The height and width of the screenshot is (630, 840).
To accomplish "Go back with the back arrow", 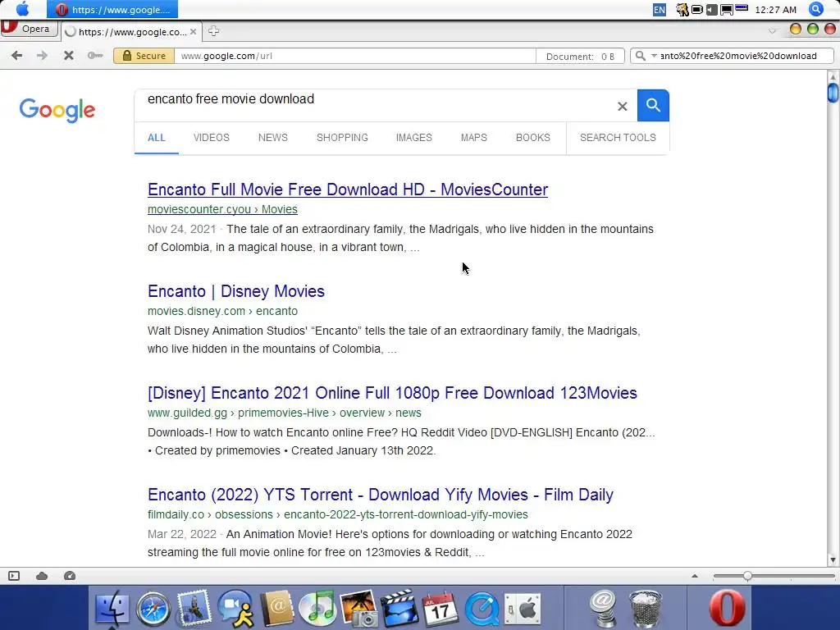I will pos(16,55).
